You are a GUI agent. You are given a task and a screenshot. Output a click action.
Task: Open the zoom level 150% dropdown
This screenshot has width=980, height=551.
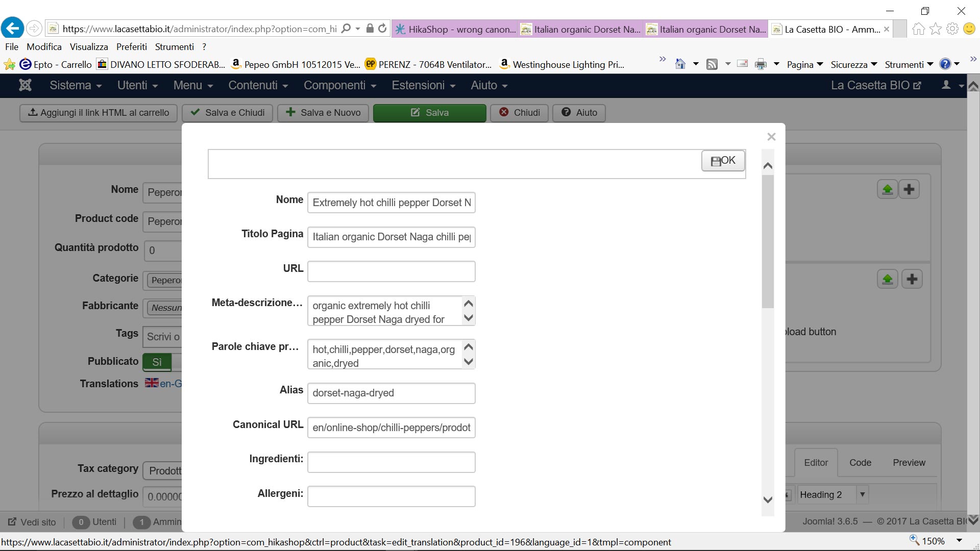click(959, 541)
